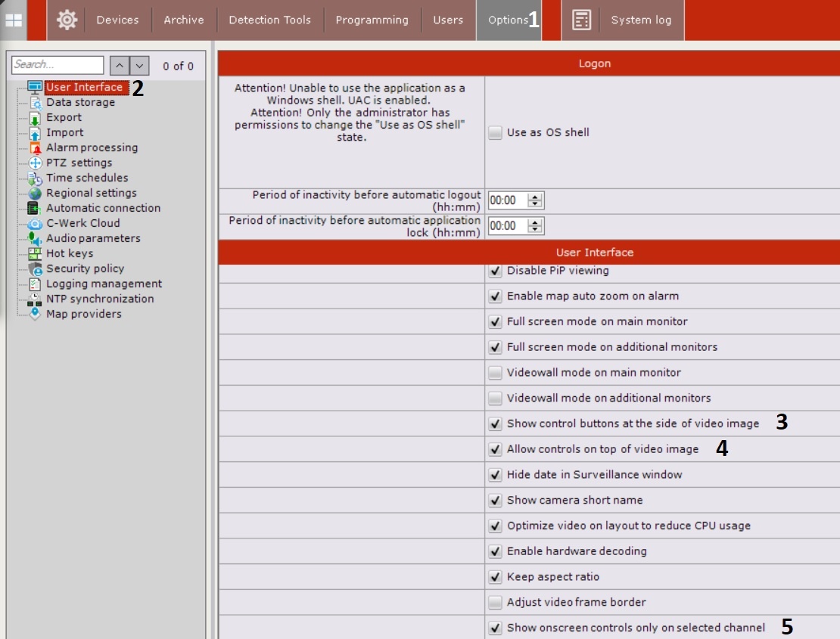Image resolution: width=840 pixels, height=639 pixels.
Task: Click into the Search input field
Action: tap(58, 65)
